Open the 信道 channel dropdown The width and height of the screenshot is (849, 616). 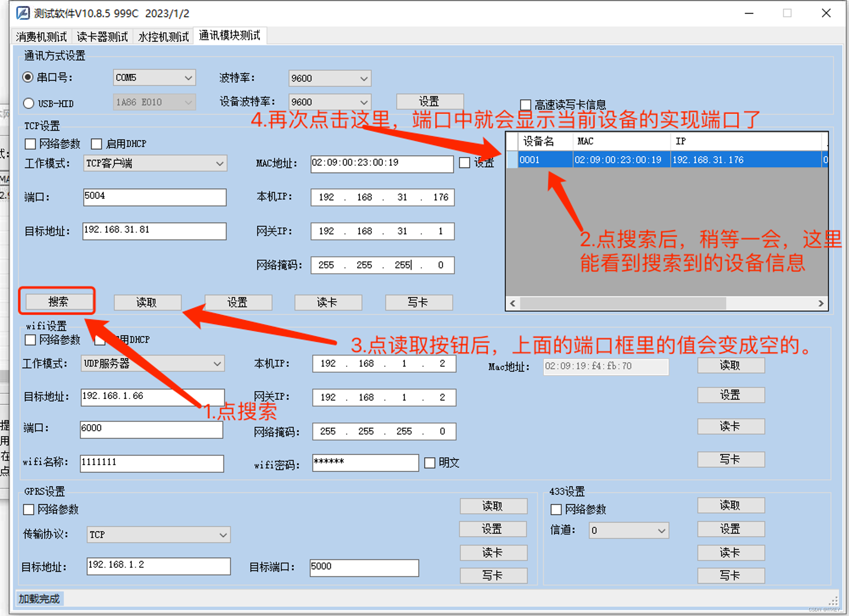pos(629,530)
